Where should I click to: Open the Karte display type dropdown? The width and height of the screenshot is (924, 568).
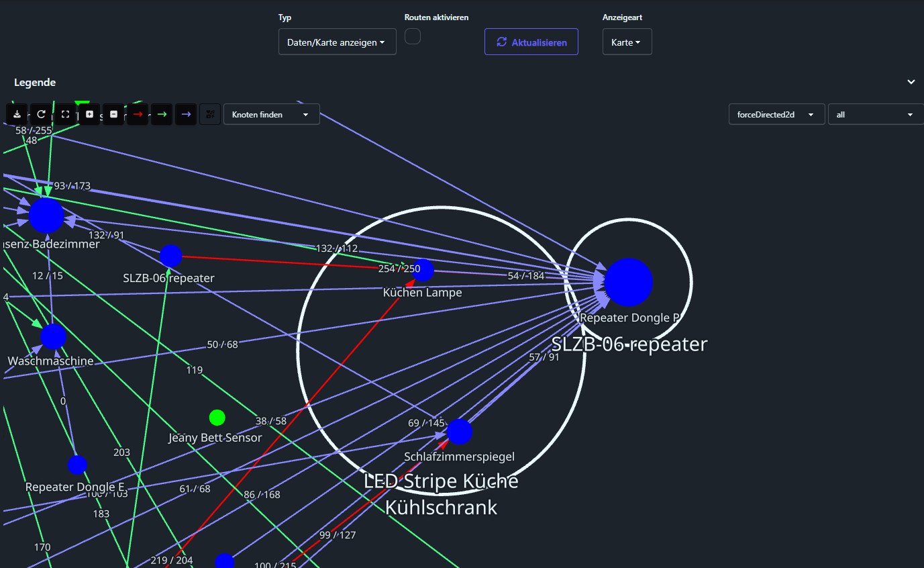627,42
